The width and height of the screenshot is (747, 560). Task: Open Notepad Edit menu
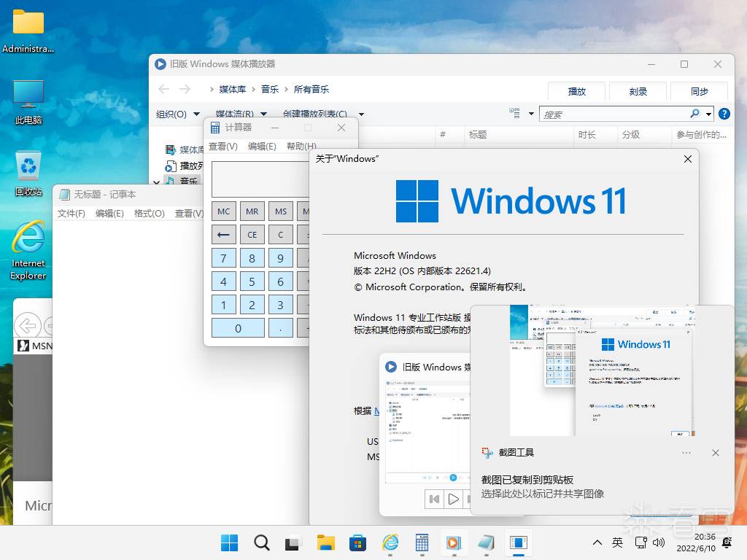109,214
